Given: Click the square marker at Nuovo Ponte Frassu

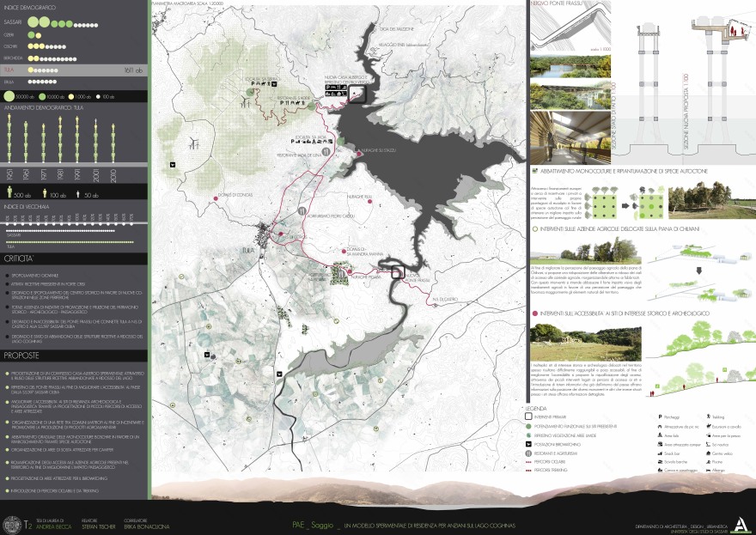Looking at the screenshot, I should (x=398, y=272).
